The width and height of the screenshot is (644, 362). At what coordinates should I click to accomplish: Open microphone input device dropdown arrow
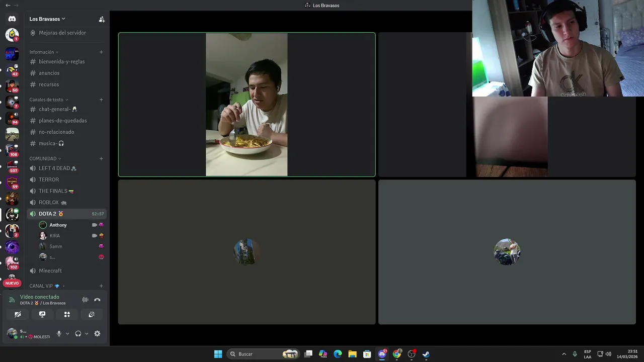point(67,333)
